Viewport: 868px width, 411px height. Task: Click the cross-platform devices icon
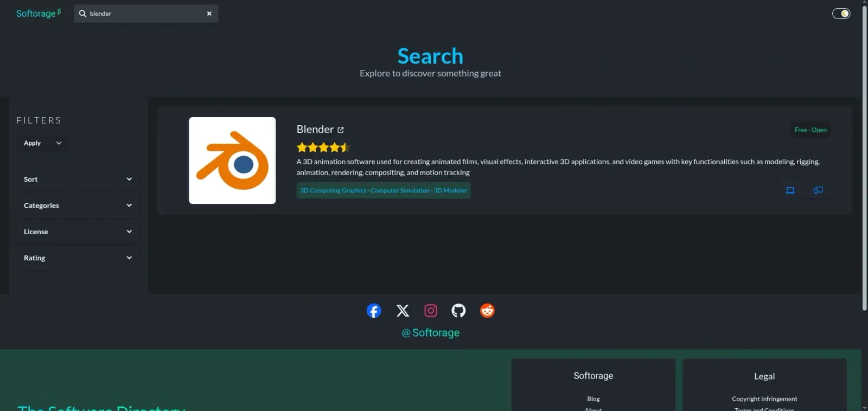(818, 190)
